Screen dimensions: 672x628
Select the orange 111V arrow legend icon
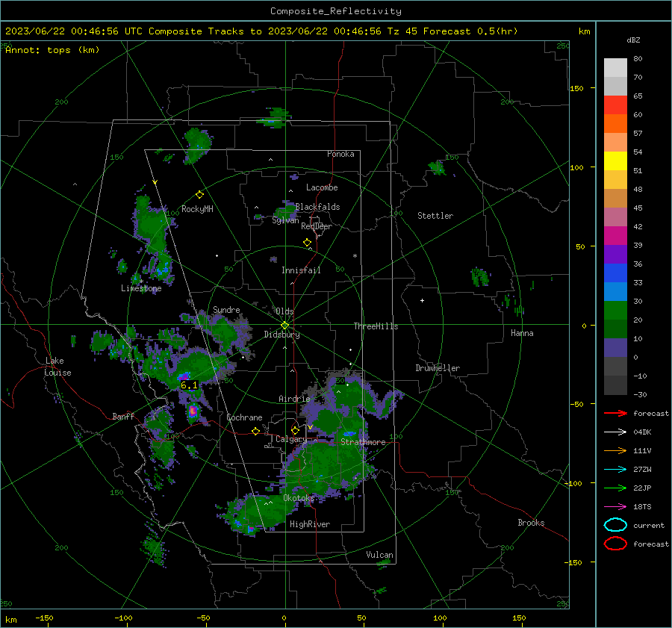615,450
